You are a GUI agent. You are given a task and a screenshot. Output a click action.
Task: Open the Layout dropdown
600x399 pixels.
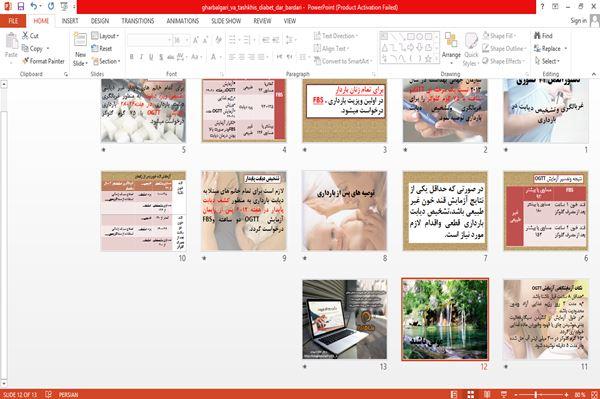[105, 36]
